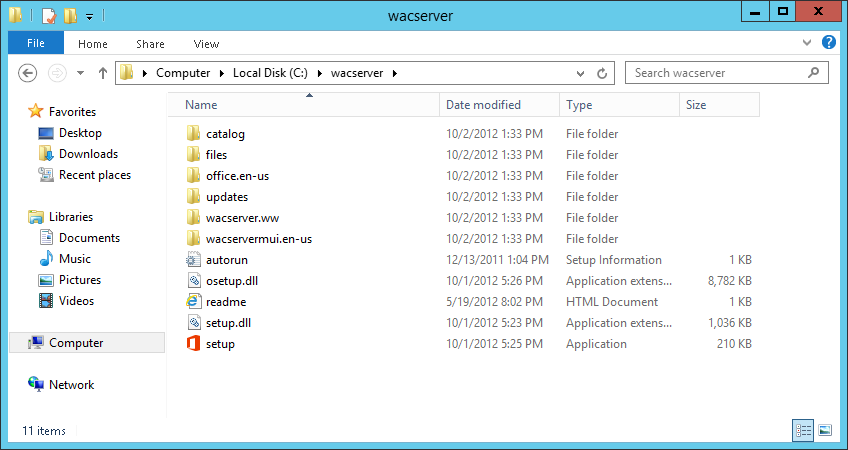Viewport: 848px width, 450px height.
Task: Click the address bar folder icon
Action: point(126,72)
